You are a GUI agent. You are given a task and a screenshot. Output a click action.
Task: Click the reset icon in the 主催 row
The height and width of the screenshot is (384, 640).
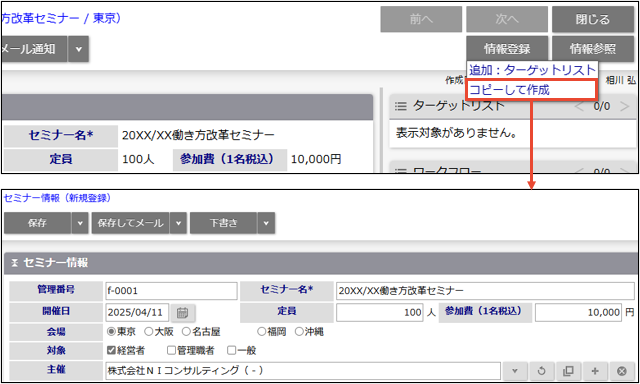[x=541, y=371]
